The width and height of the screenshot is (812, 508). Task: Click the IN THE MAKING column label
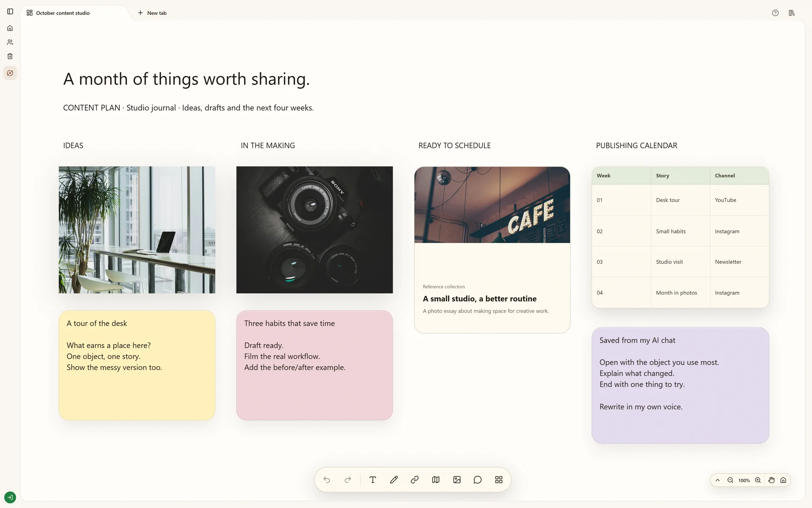pos(268,146)
